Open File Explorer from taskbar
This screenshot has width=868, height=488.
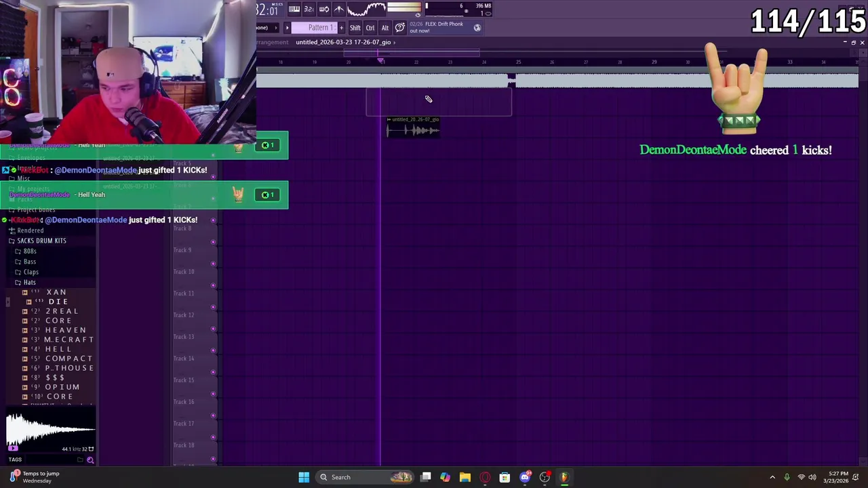point(465,477)
